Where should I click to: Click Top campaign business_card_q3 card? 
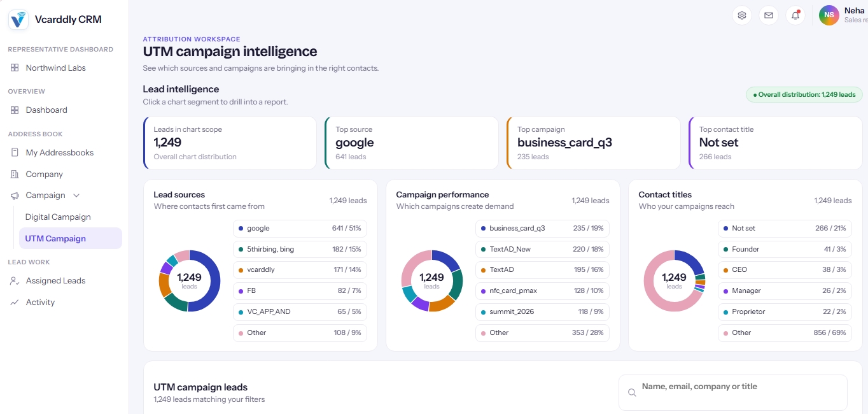594,143
